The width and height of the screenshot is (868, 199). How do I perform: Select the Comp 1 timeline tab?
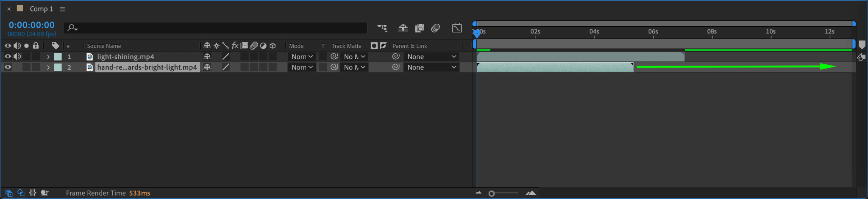[41, 9]
